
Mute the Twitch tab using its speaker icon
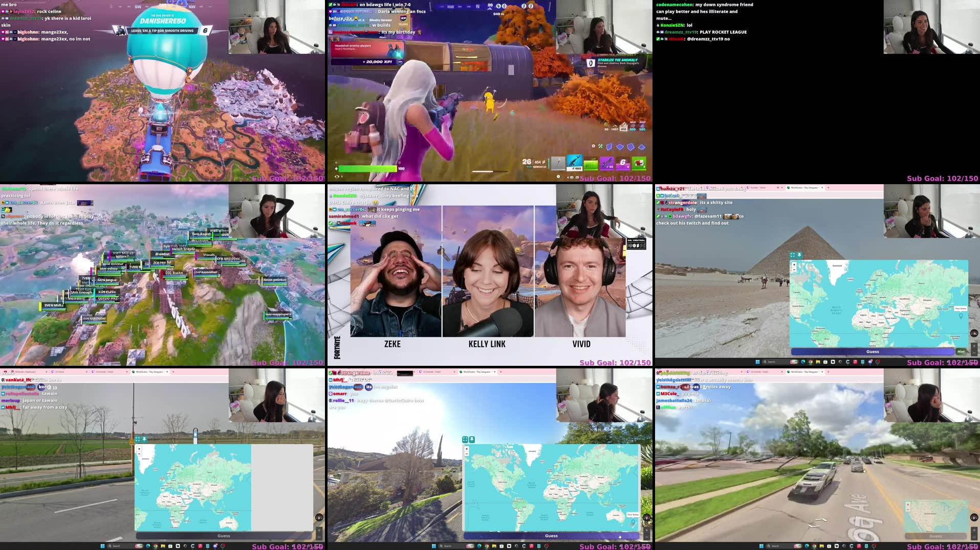coord(777,188)
